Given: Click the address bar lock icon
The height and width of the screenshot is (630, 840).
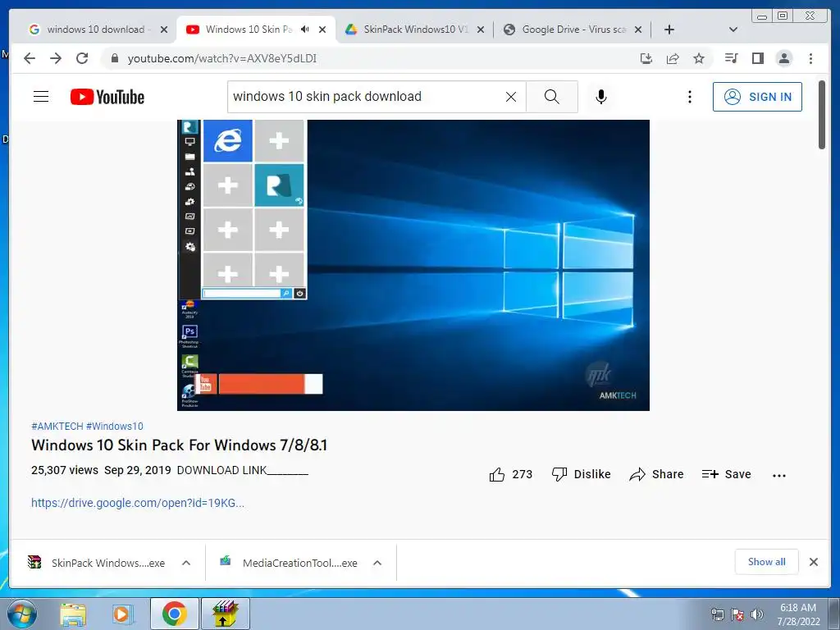Looking at the screenshot, I should tap(114, 58).
